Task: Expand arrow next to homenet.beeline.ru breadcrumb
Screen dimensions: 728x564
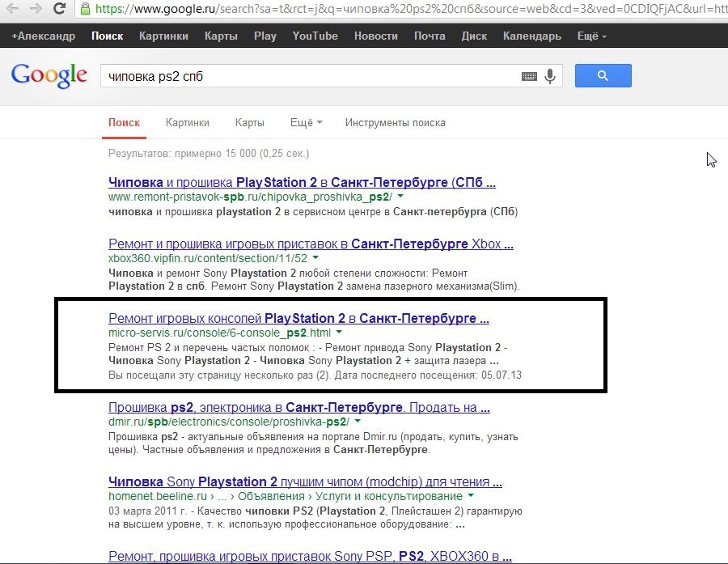Action: 471,496
